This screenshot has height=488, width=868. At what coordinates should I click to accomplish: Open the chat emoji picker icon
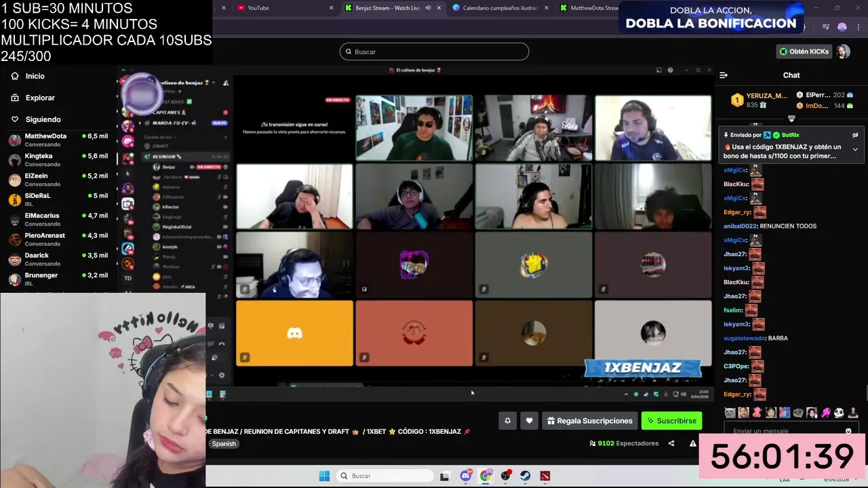click(x=848, y=431)
